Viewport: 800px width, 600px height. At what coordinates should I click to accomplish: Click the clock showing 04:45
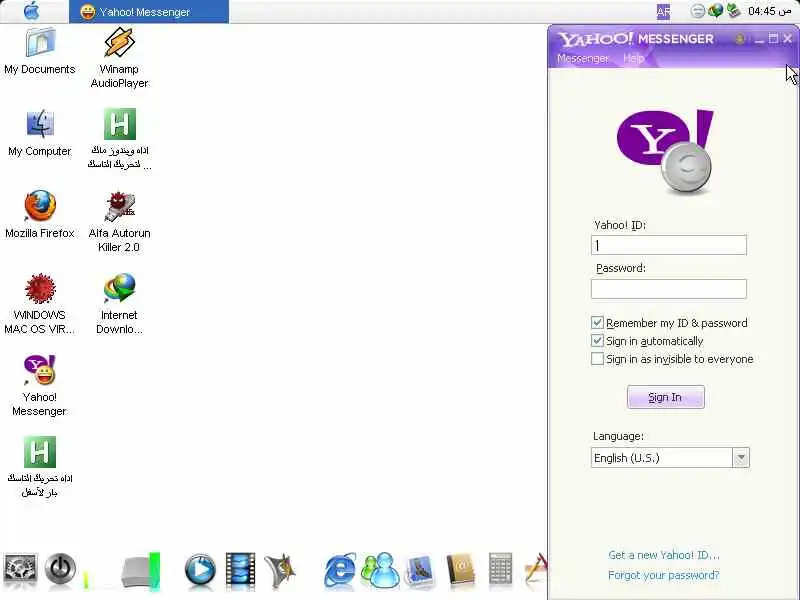point(769,11)
